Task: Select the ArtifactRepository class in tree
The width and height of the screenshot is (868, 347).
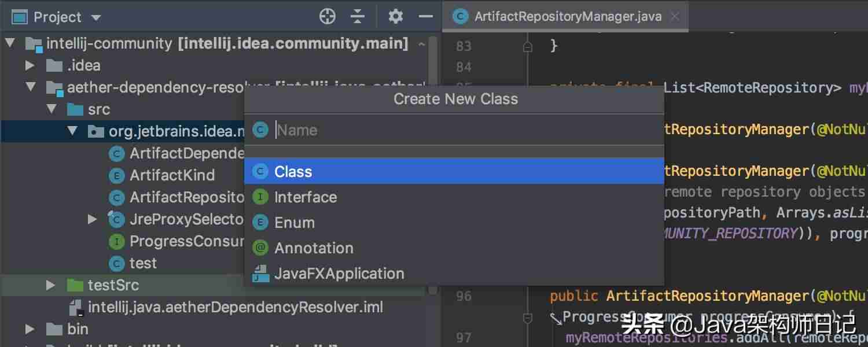Action: 186,197
